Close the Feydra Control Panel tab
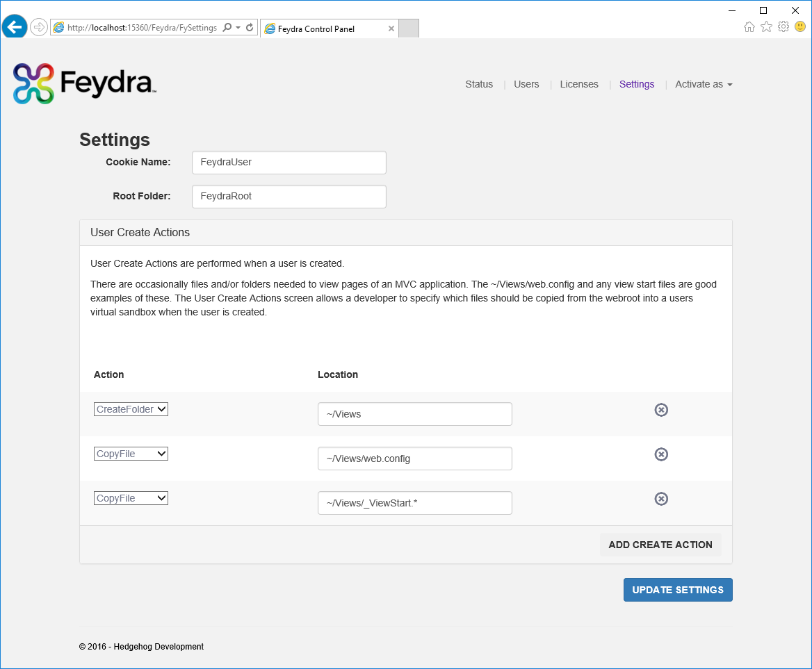The width and height of the screenshot is (812, 669). click(391, 28)
